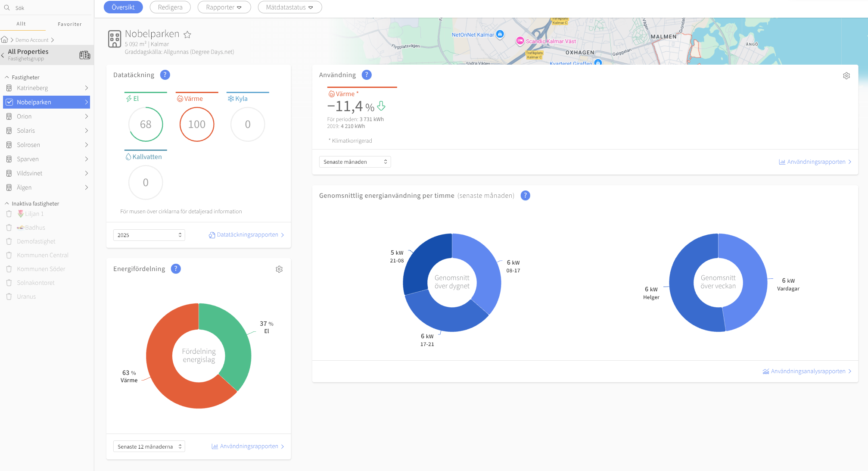Click help icon next to Genomsnittlig energianvändning
Viewport: 868px width, 471px height.
tap(525, 196)
